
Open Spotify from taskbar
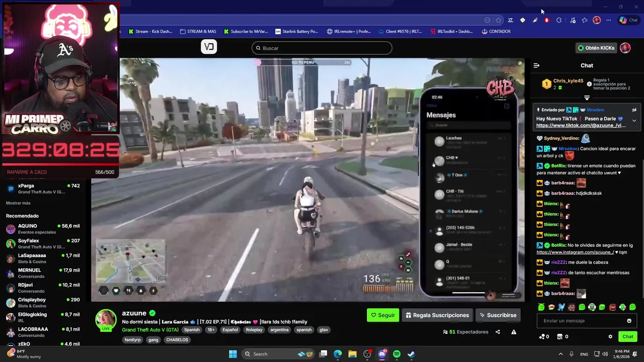(396, 354)
